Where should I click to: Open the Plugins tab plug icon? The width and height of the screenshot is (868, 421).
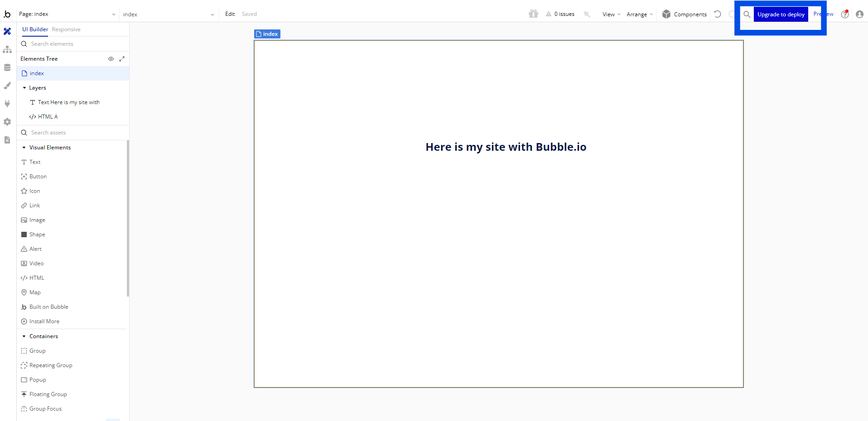(x=7, y=104)
